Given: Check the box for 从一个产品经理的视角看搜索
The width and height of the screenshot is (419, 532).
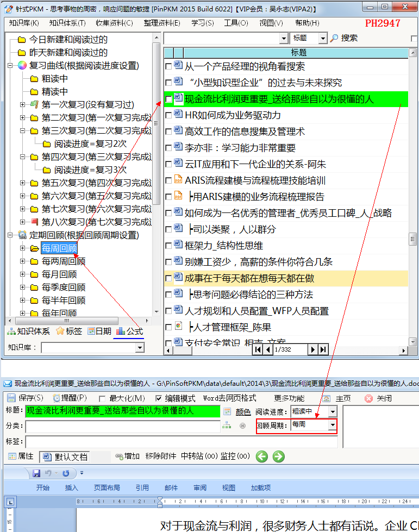Looking at the screenshot, I should point(168,66).
